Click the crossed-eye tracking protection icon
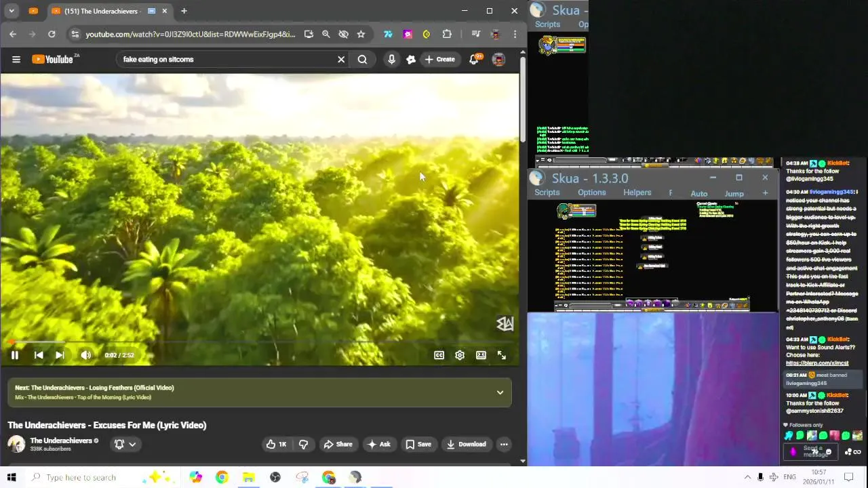 coord(343,34)
